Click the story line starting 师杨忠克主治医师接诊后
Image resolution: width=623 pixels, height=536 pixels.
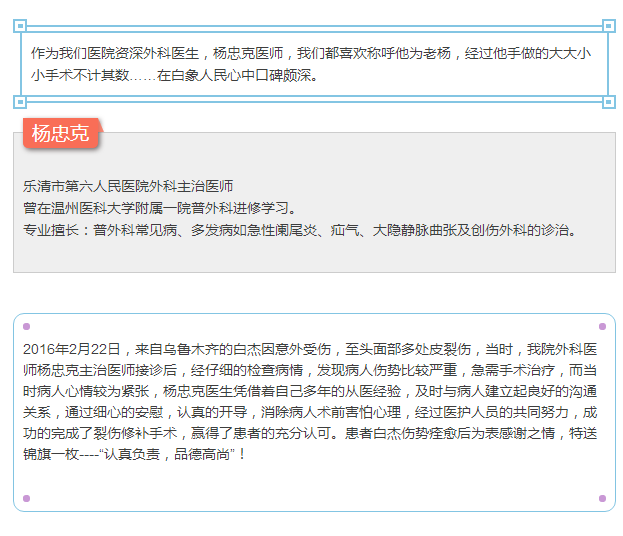[x=310, y=370]
